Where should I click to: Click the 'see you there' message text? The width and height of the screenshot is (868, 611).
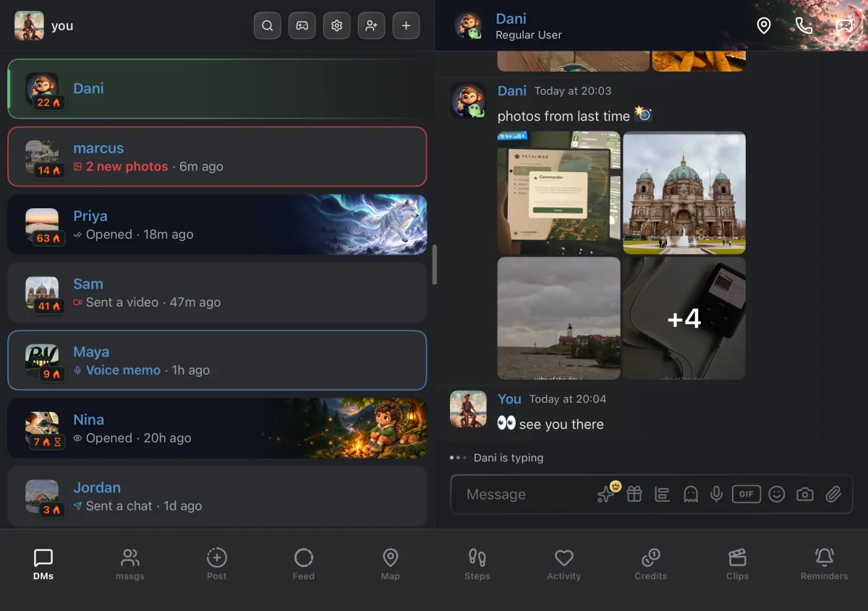[x=561, y=424]
